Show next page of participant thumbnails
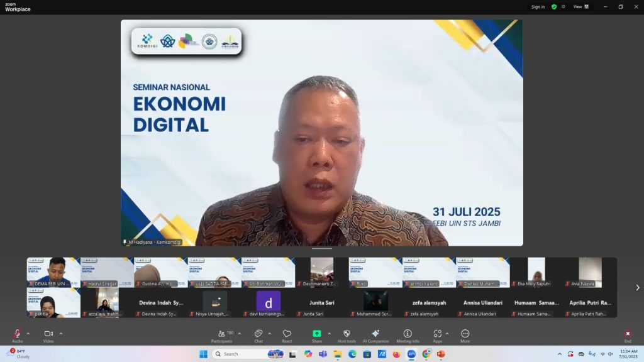 click(637, 288)
